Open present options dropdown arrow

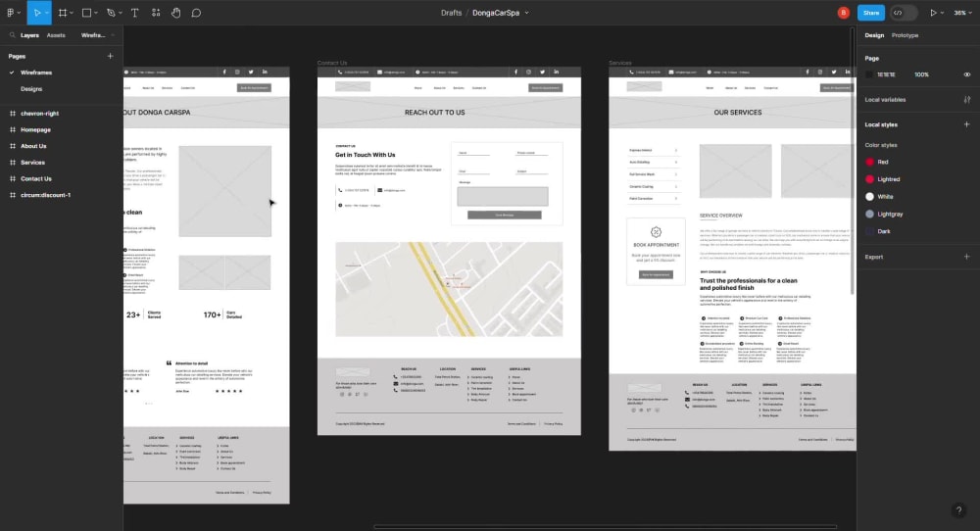click(x=942, y=13)
